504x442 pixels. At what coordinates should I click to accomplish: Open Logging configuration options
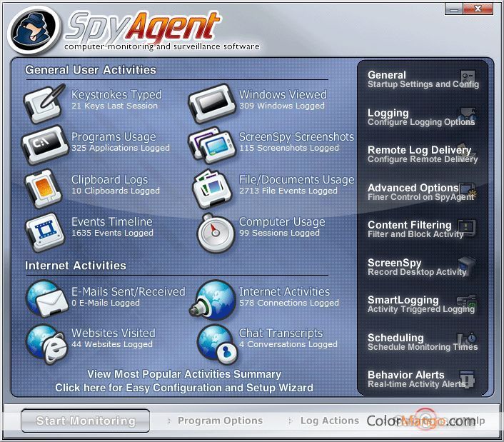[x=422, y=117]
